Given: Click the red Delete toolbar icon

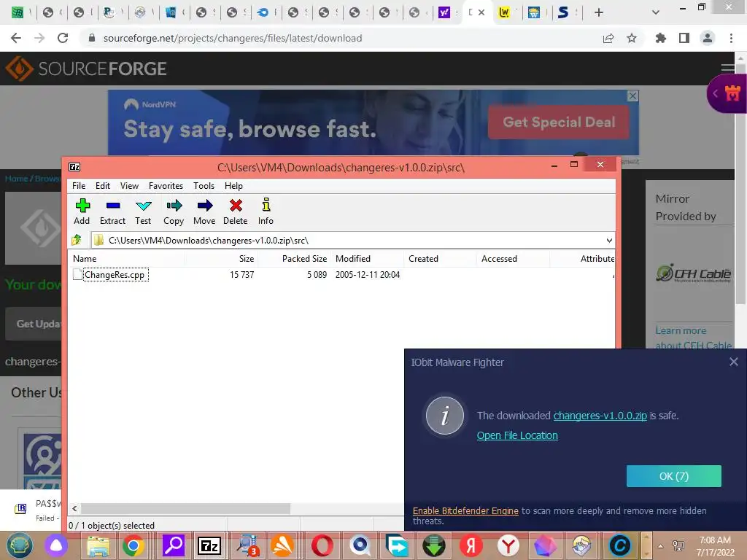Looking at the screenshot, I should pyautogui.click(x=236, y=211).
